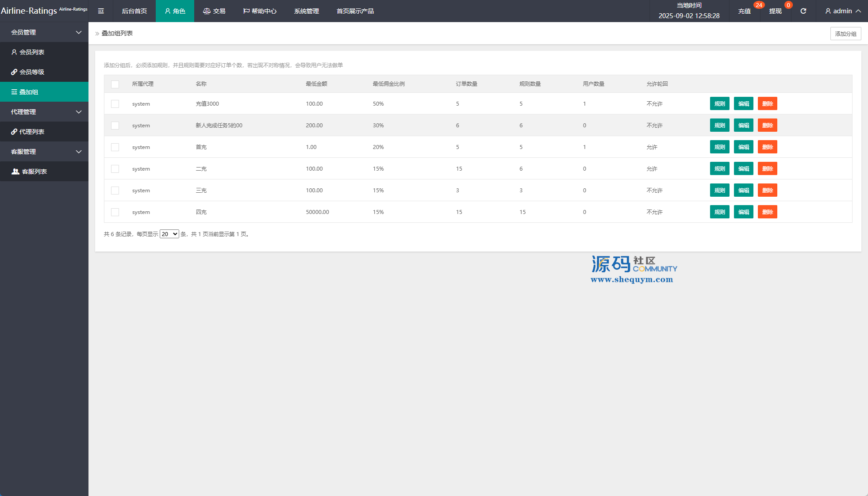Click the refresh icon in top bar
868x496 pixels.
pos(803,11)
